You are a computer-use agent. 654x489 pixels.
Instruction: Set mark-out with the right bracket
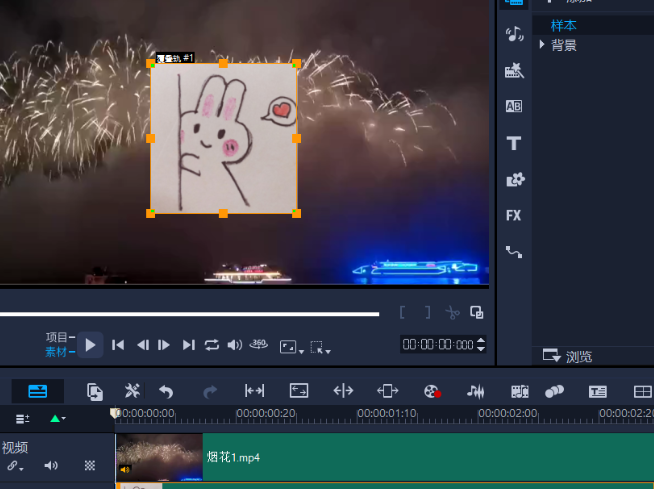(428, 312)
